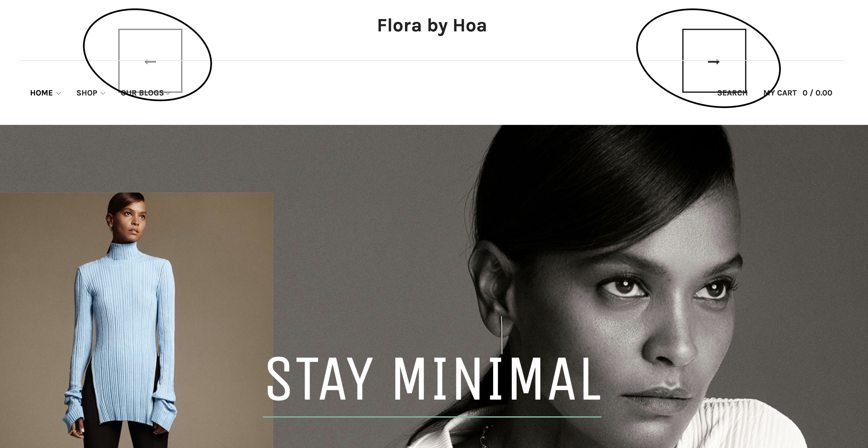Open the HOME menu item
868x448 pixels.
[x=41, y=93]
